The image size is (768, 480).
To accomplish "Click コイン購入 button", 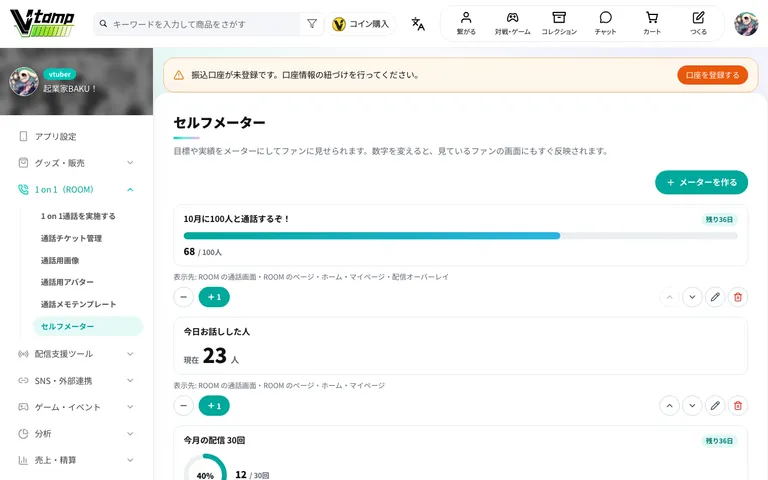I will (360, 24).
